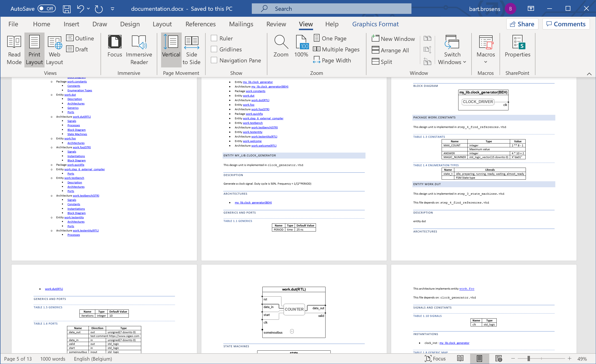596x364 pixels.
Task: Click the Share button
Action: pos(522,24)
